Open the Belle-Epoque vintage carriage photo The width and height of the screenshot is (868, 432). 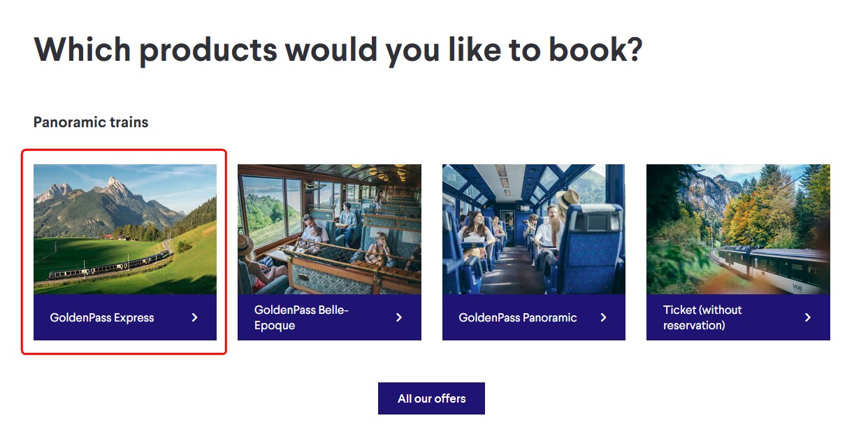[x=329, y=229]
